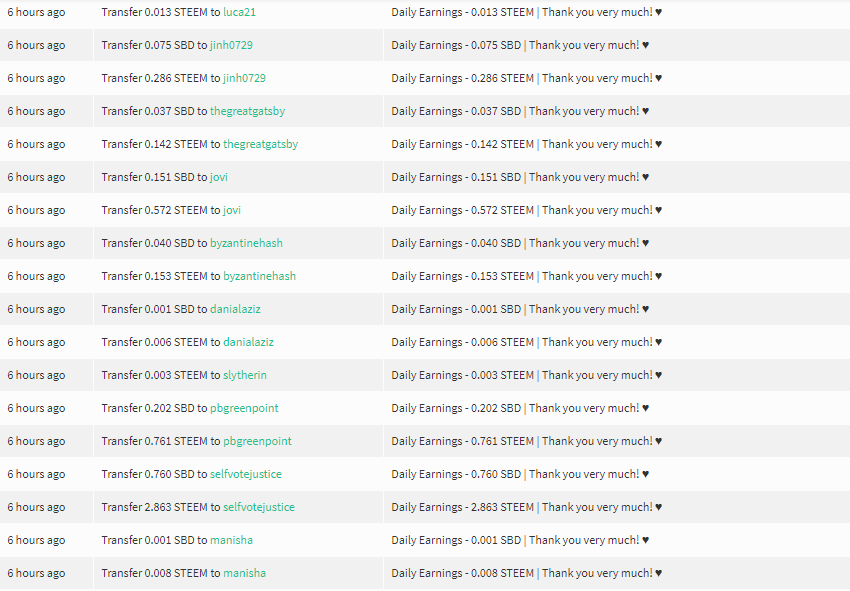The height and width of the screenshot is (591, 850).
Task: Click 'Transfer 0.760 SBD to' text
Action: pyautogui.click(x=154, y=474)
